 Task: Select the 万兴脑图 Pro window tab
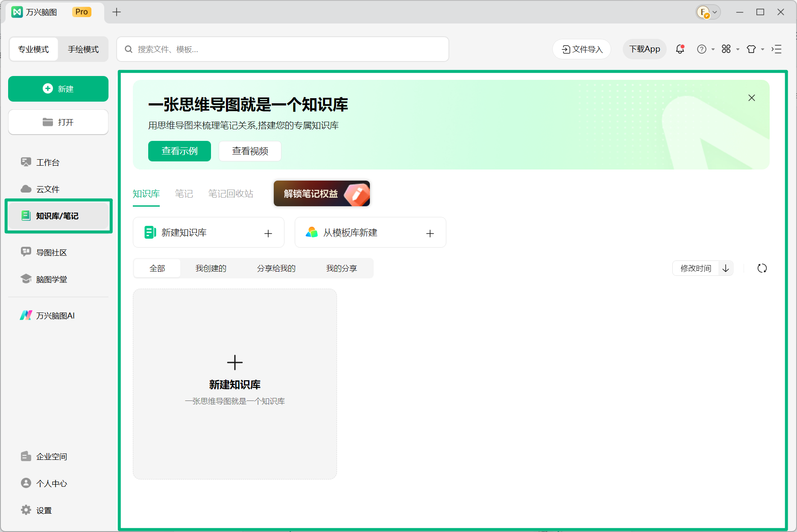point(56,12)
